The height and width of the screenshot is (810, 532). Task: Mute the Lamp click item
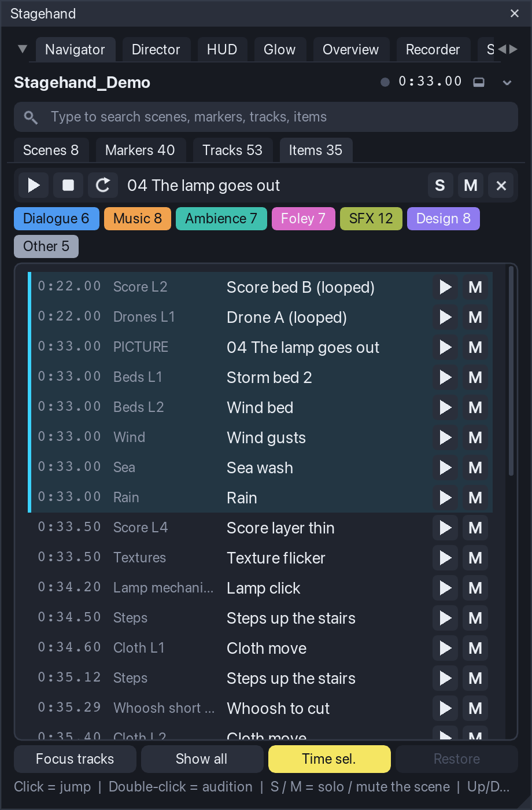point(475,588)
